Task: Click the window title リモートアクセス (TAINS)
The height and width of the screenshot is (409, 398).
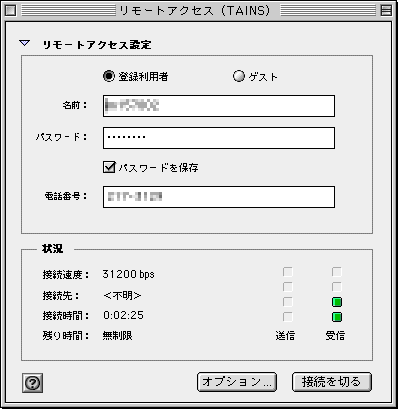Action: click(x=194, y=11)
